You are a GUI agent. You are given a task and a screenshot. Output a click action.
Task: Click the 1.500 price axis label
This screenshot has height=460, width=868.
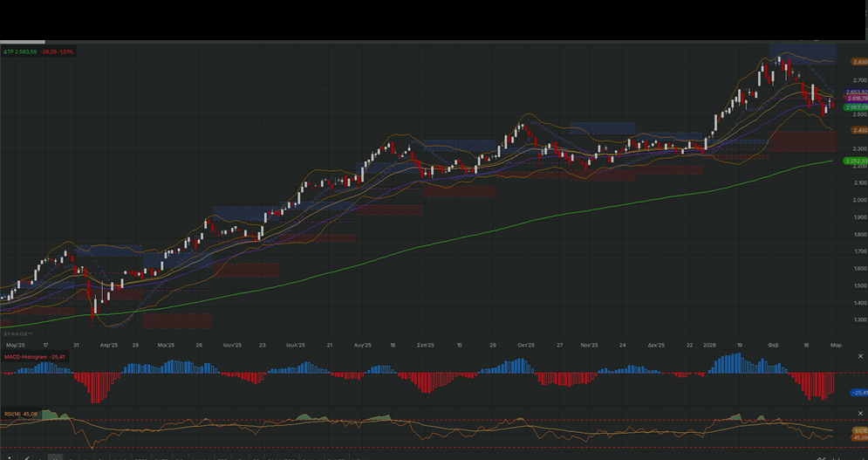[x=859, y=286]
